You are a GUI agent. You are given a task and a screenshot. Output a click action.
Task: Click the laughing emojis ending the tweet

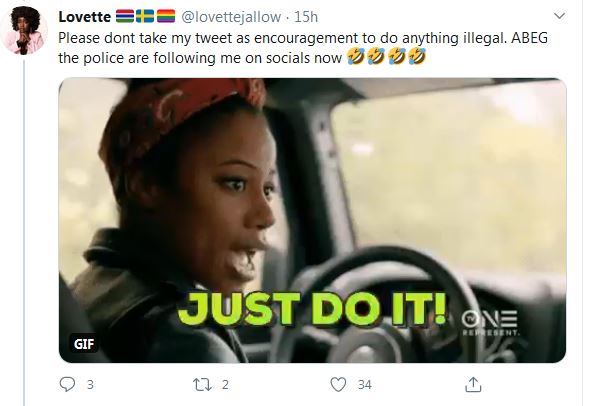(385, 56)
